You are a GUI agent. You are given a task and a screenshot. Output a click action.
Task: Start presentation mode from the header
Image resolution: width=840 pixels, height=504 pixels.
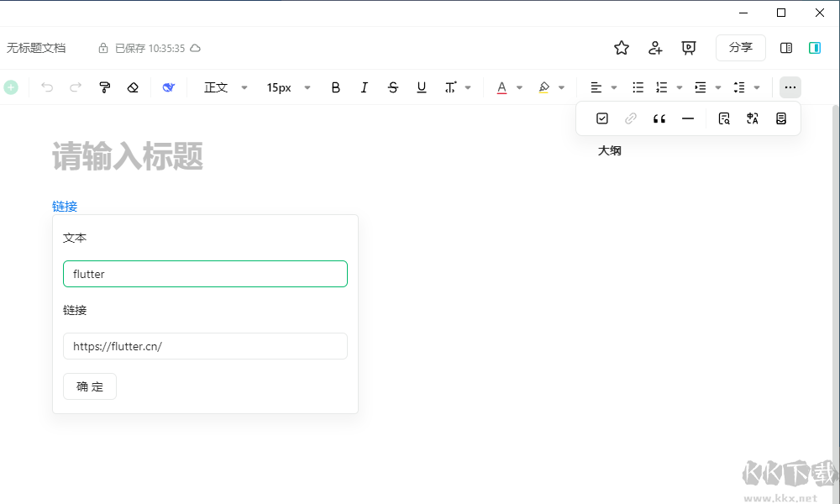pos(689,48)
